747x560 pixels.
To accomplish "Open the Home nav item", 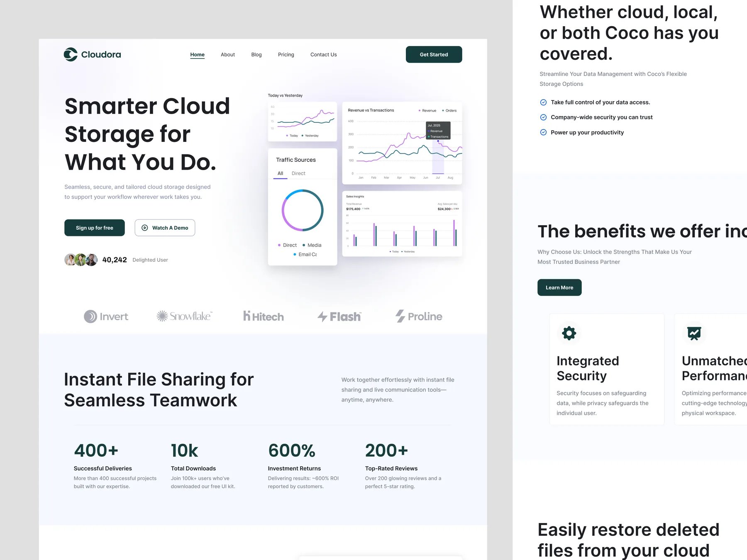I will pos(197,55).
